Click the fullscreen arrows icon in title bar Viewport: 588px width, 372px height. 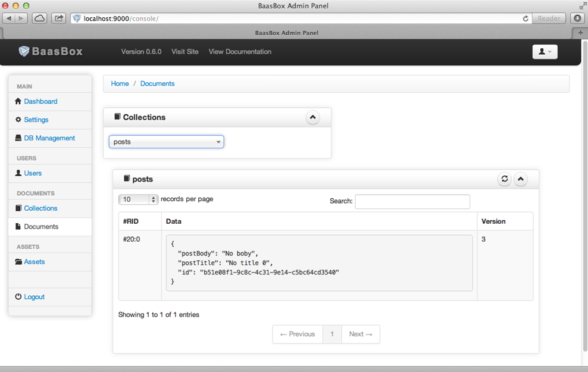pos(583,5)
